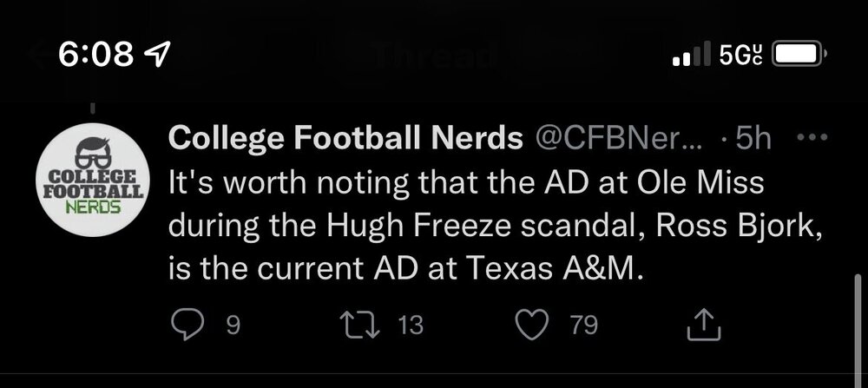Tap the battery icon in status bar
Image resolution: width=868 pixels, height=388 pixels.
click(x=797, y=54)
